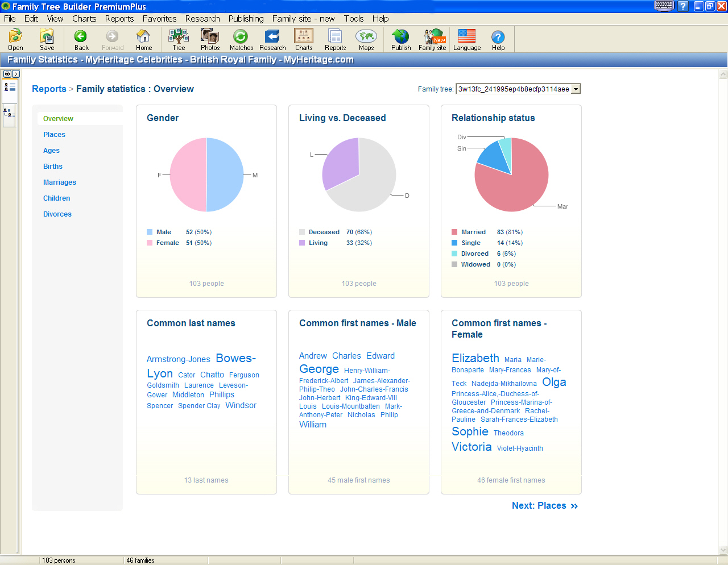The width and height of the screenshot is (728, 565).
Task: Open Help from the toolbar question-mark icon
Action: (x=498, y=39)
